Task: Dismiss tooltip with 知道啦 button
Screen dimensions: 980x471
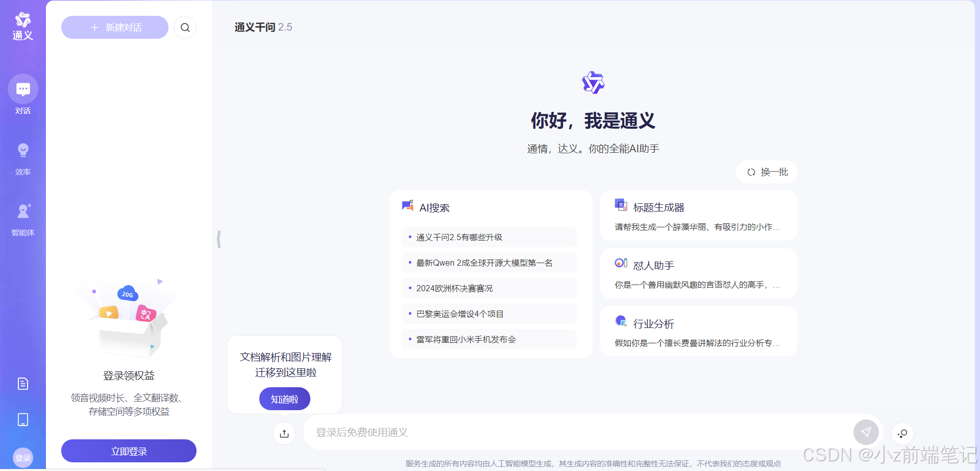Action: pyautogui.click(x=284, y=399)
